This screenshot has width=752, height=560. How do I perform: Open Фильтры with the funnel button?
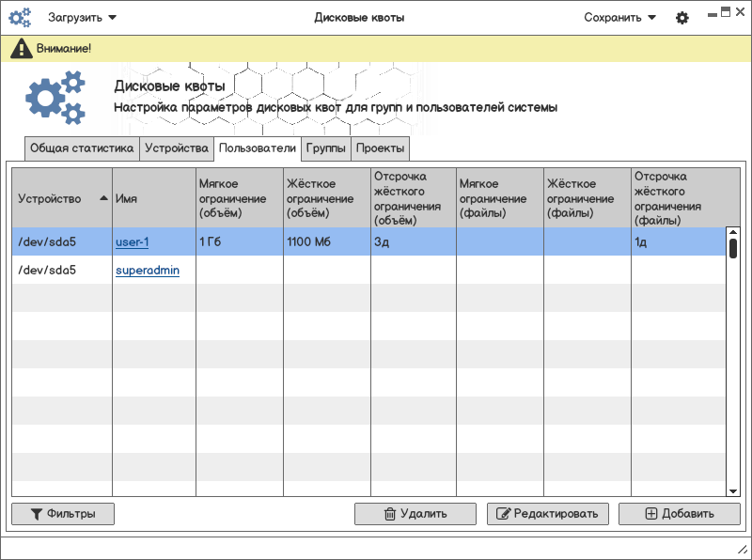[x=63, y=514]
